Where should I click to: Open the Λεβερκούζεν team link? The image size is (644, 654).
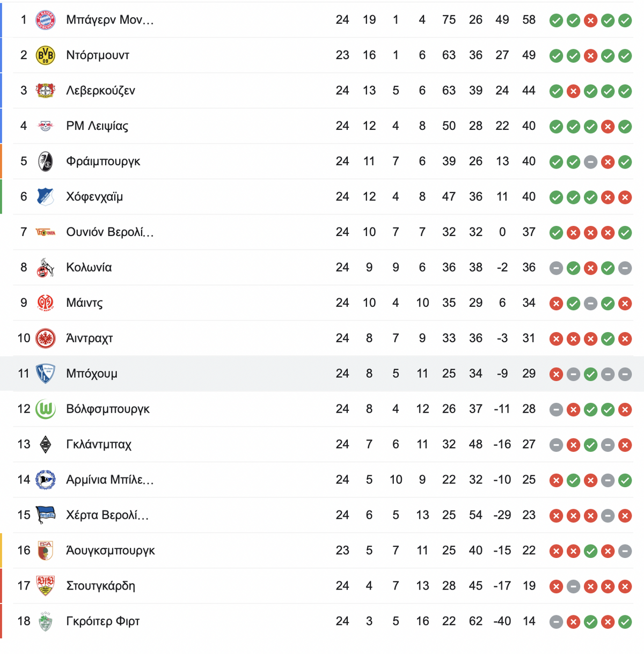pos(100,91)
